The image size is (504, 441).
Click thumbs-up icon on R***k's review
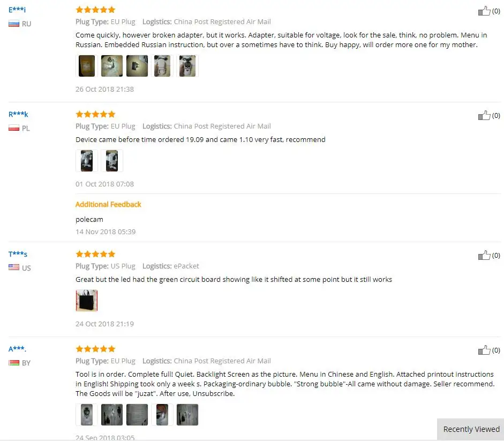[x=484, y=115]
